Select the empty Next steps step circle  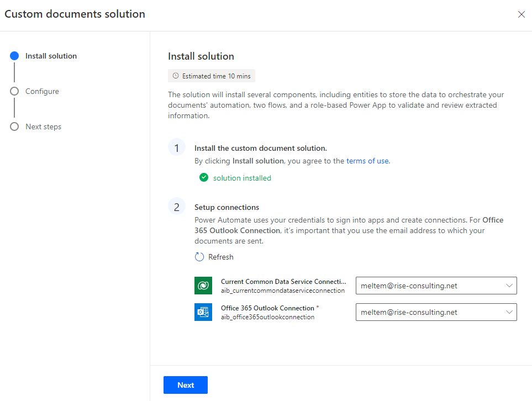pyautogui.click(x=14, y=126)
